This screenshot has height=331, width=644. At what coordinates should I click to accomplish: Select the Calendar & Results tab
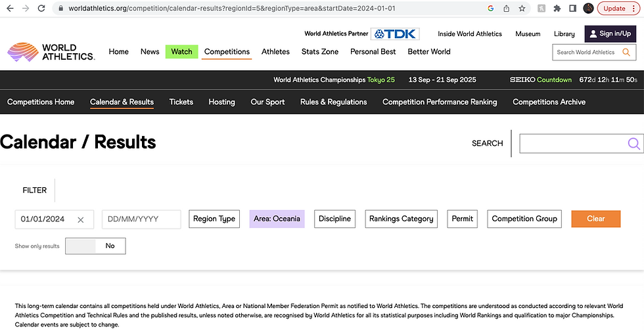[x=122, y=102]
